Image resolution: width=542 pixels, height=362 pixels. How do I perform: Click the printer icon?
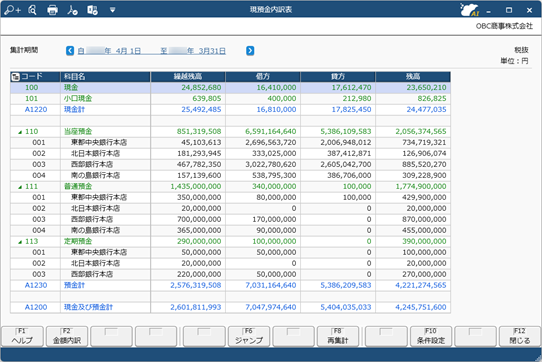(x=52, y=10)
